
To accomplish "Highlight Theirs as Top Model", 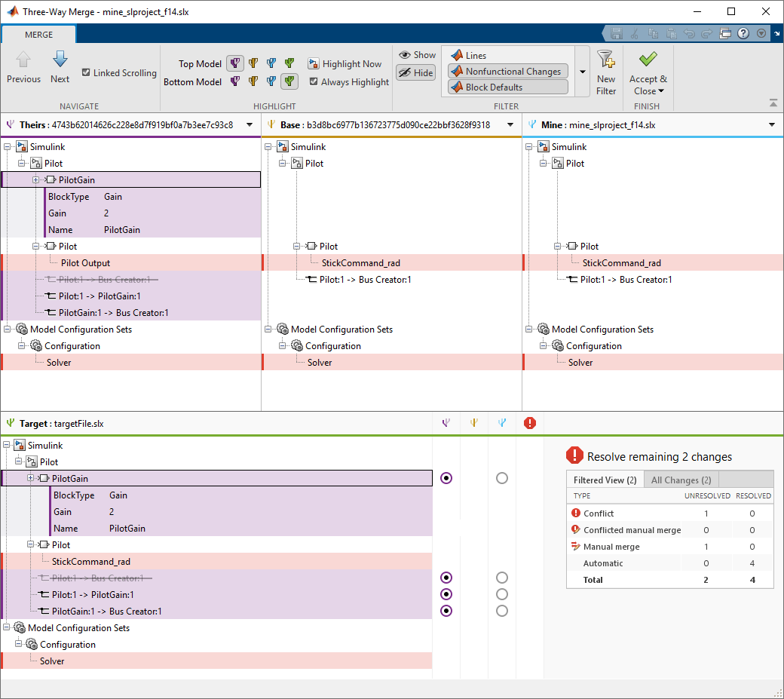I will pyautogui.click(x=235, y=63).
